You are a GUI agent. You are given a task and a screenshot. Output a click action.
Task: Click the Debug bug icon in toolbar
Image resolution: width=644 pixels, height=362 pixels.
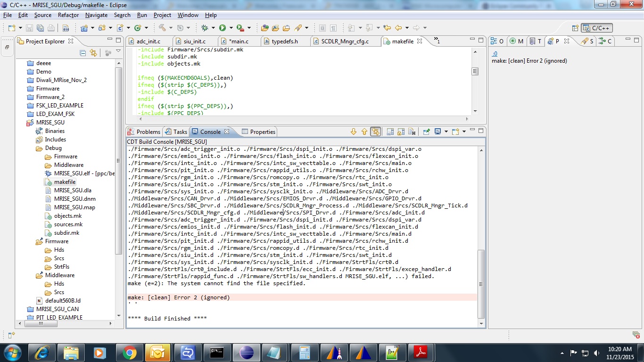[x=205, y=28]
